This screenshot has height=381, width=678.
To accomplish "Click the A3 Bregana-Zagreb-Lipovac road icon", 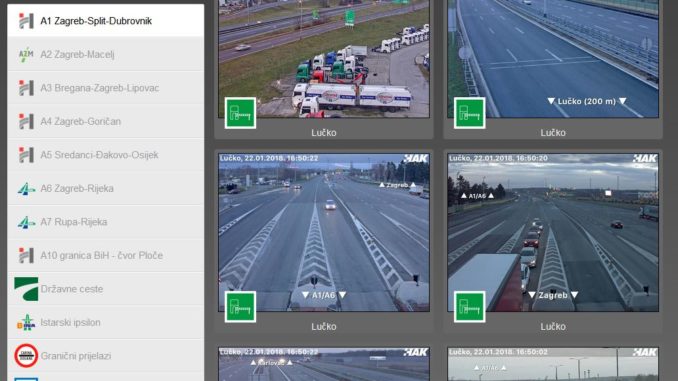I will 26,88.
